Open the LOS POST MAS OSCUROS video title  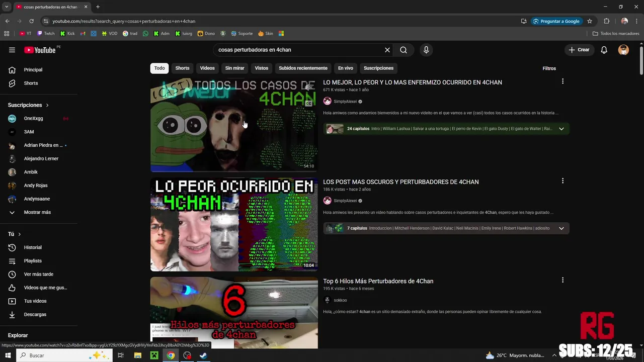tap(400, 182)
